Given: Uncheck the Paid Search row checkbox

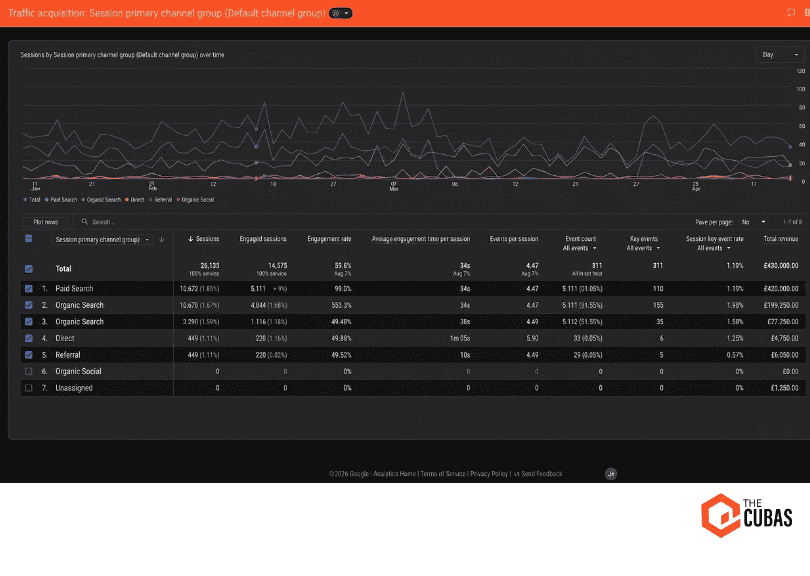Looking at the screenshot, I should coord(26,288).
